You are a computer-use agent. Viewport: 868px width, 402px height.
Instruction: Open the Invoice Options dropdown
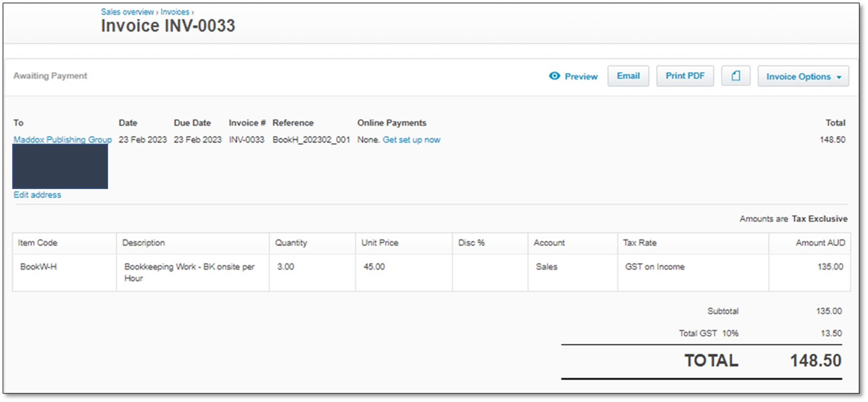(803, 76)
